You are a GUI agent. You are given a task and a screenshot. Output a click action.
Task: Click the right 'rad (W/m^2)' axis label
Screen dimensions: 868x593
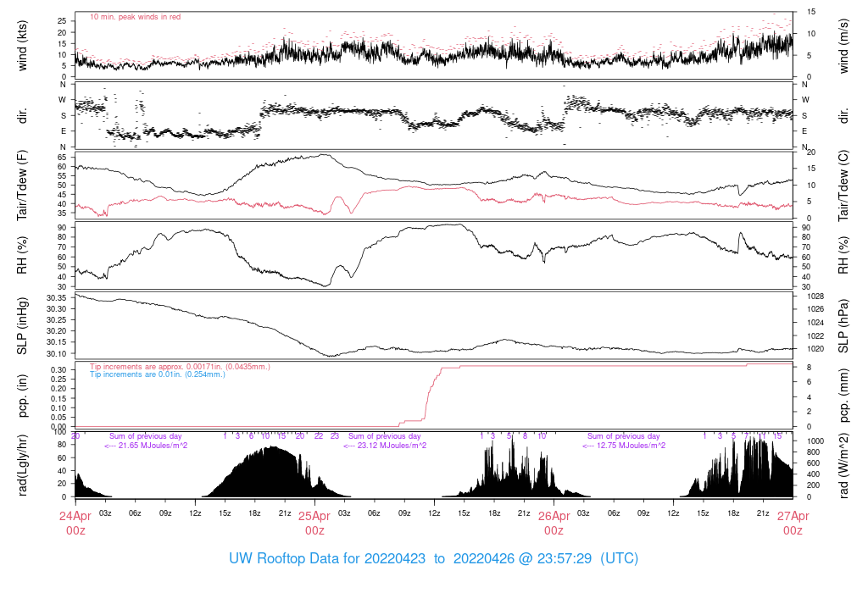(x=843, y=465)
